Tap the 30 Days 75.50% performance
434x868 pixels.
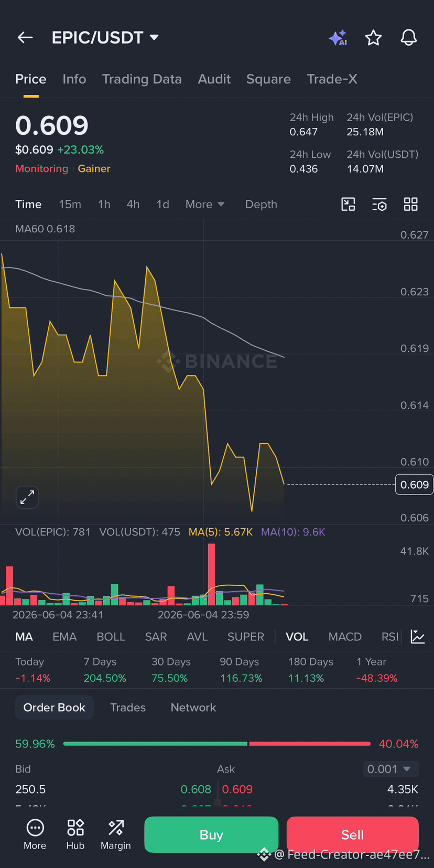point(170,670)
